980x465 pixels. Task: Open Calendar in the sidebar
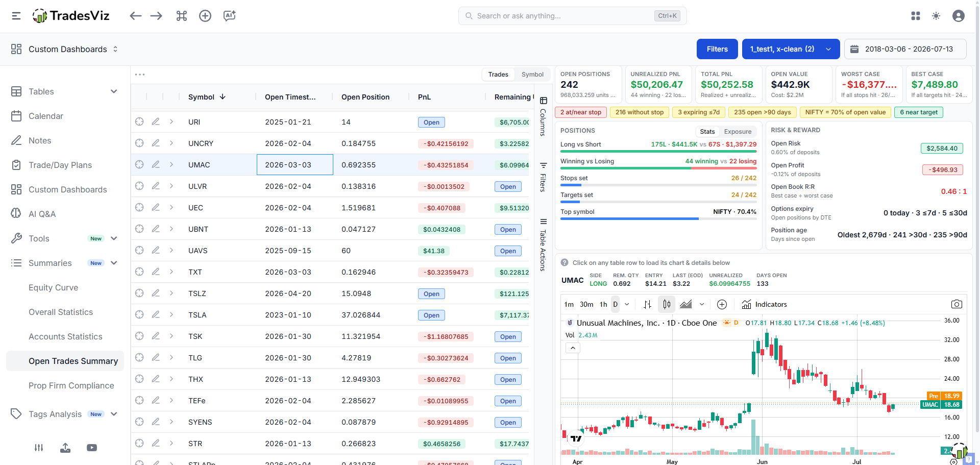[x=46, y=116]
